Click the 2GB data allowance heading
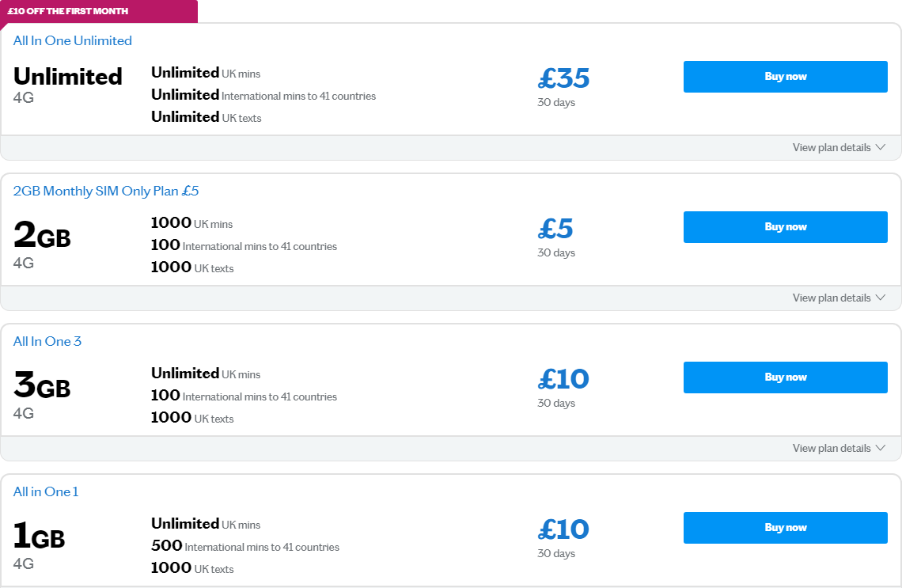Image resolution: width=902 pixels, height=588 pixels. [43, 235]
